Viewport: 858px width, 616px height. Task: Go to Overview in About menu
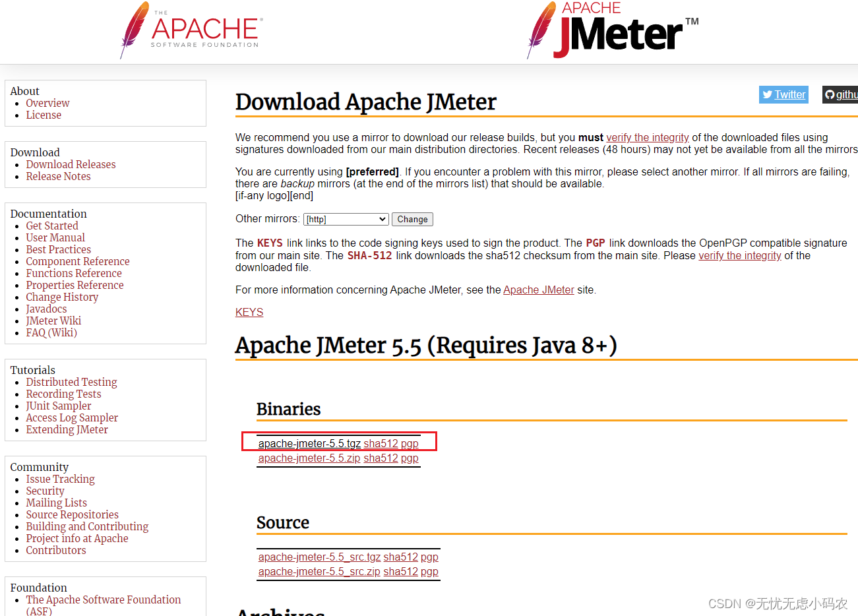point(47,103)
